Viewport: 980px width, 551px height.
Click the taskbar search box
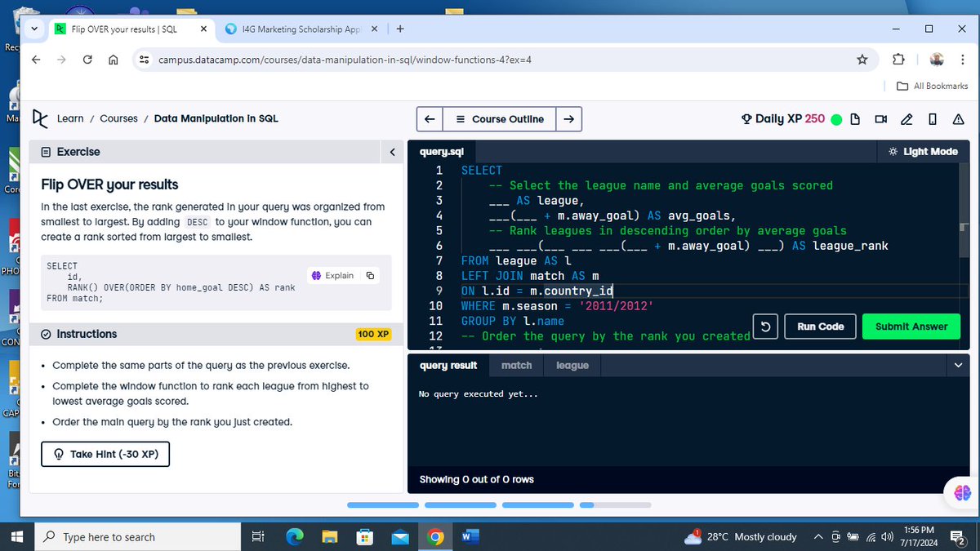[x=137, y=536]
